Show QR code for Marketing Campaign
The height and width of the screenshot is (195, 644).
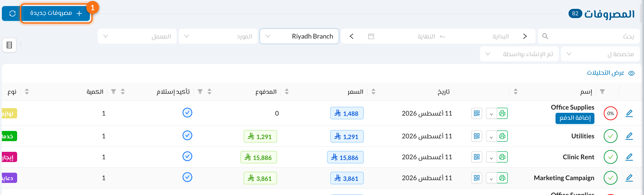tap(477, 178)
